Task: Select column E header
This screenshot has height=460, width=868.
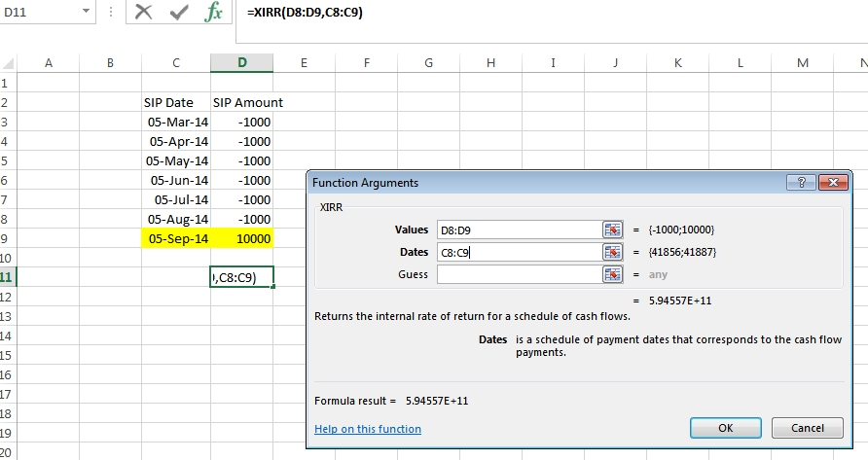Action: click(304, 63)
